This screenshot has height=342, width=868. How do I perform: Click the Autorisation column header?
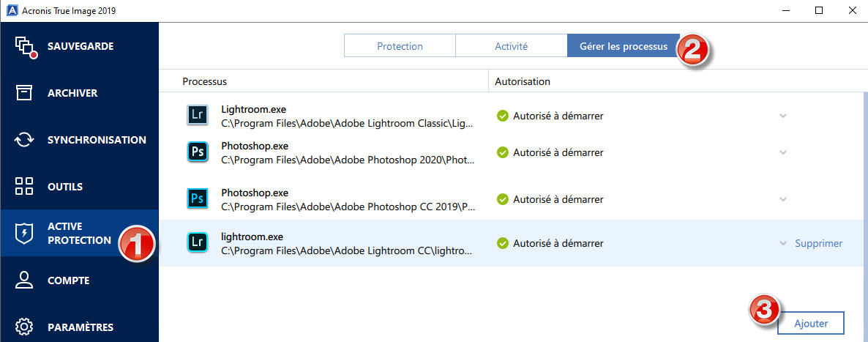[x=523, y=81]
